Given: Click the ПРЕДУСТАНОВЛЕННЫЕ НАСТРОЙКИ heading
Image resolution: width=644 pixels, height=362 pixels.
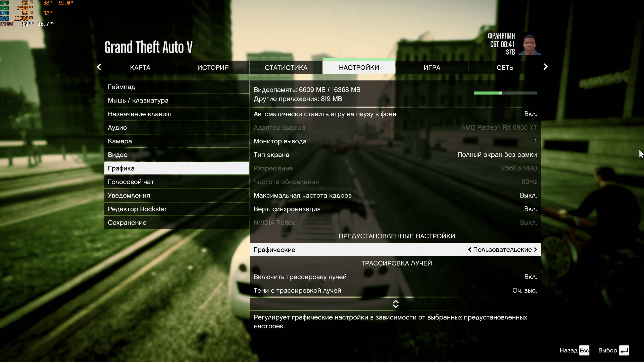Looking at the screenshot, I should pyautogui.click(x=397, y=236).
